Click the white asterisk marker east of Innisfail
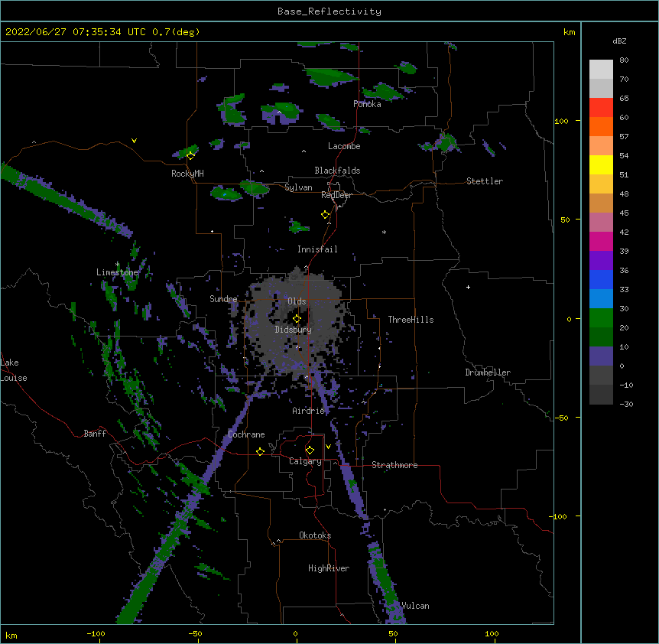 coord(384,232)
